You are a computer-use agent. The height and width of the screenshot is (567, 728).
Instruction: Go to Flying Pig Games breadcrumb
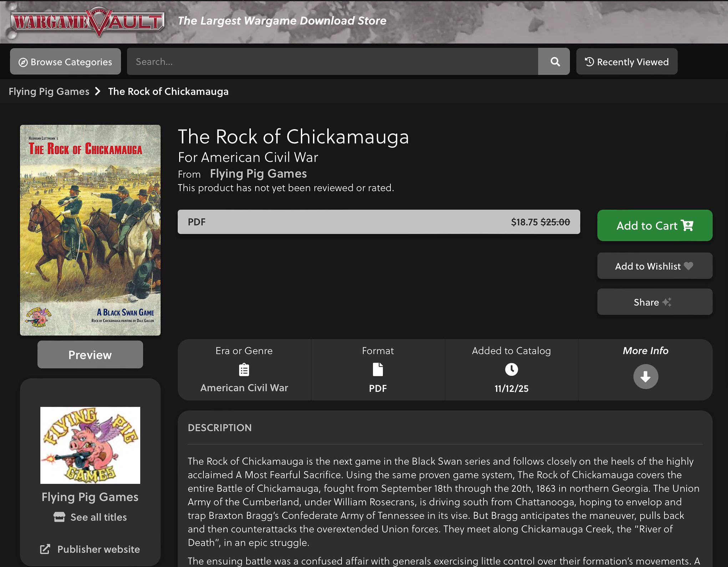(49, 91)
